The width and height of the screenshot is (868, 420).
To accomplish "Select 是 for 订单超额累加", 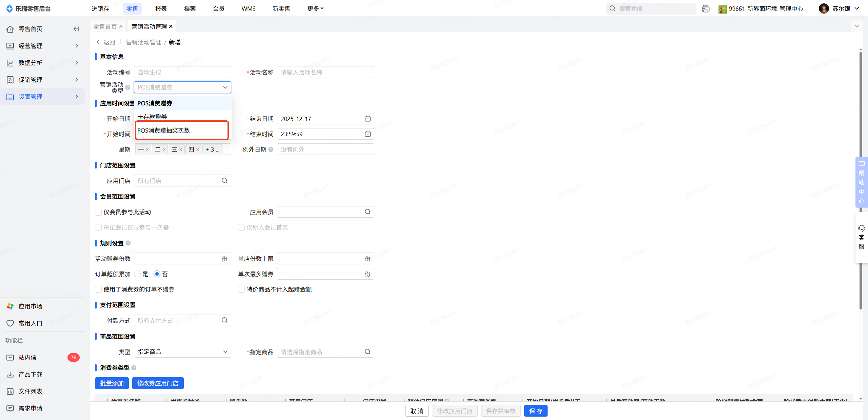I will [x=138, y=274].
